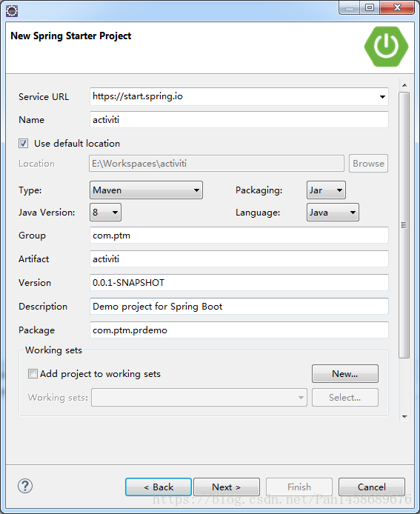Click the Select... working sets button
Screen dimensions: 420x514
(x=345, y=398)
